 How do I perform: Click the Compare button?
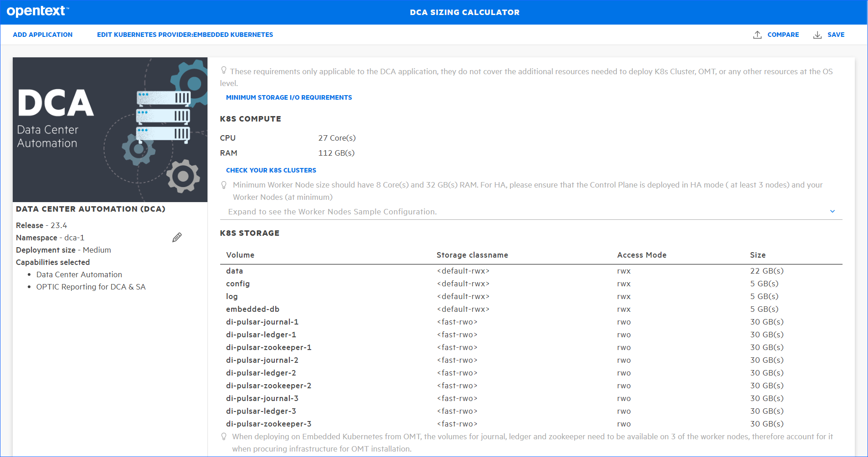(776, 35)
